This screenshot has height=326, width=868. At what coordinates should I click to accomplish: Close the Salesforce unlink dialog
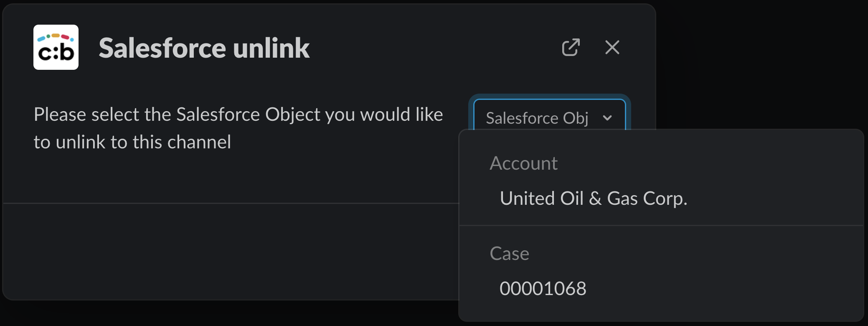612,47
